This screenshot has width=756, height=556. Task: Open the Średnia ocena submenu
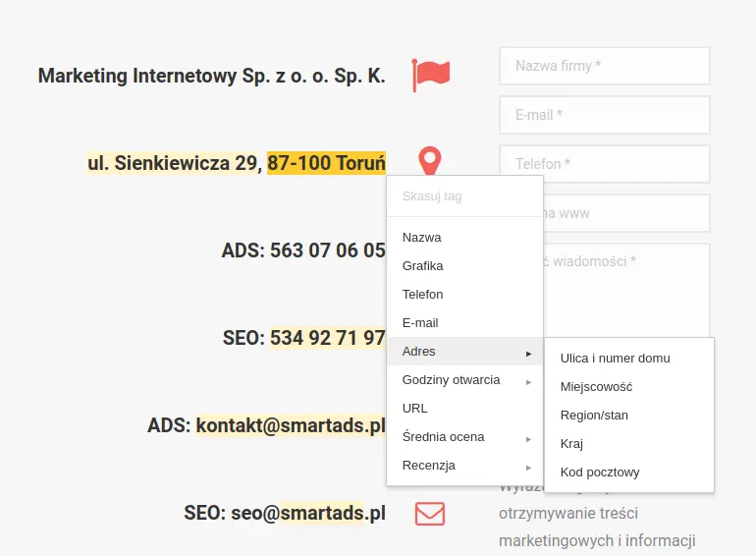464,437
